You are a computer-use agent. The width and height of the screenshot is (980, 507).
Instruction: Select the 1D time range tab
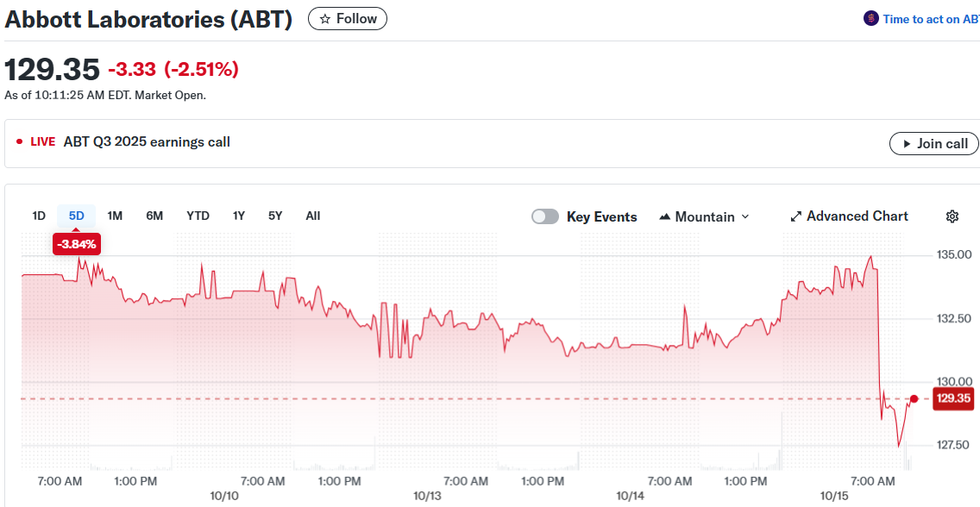point(39,216)
